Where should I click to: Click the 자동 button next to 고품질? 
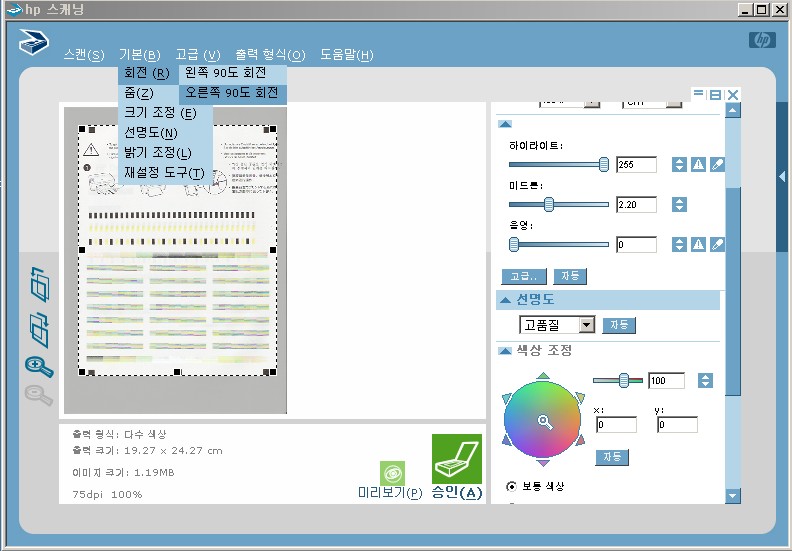620,325
